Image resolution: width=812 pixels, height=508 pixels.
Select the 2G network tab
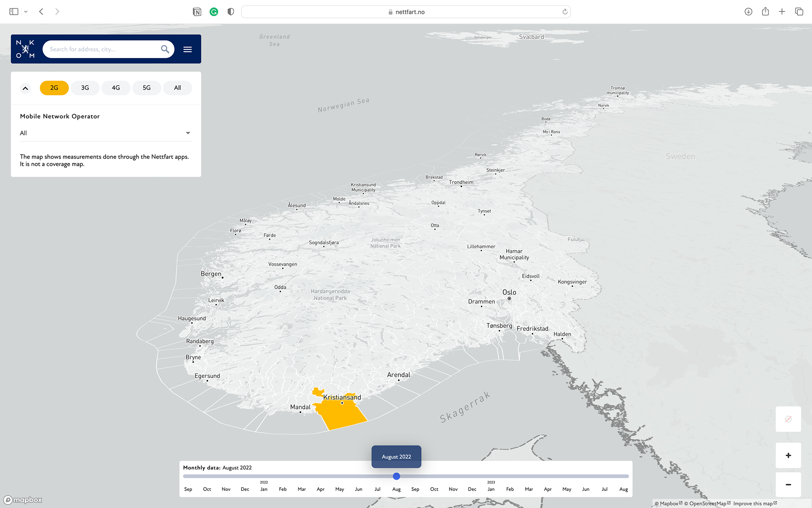click(x=54, y=88)
